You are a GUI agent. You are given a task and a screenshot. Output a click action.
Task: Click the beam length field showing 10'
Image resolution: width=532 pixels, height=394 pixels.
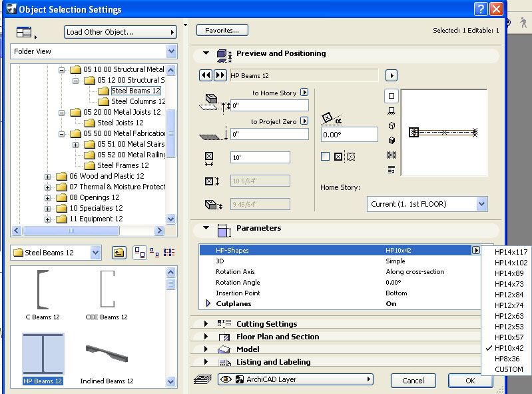click(x=260, y=157)
